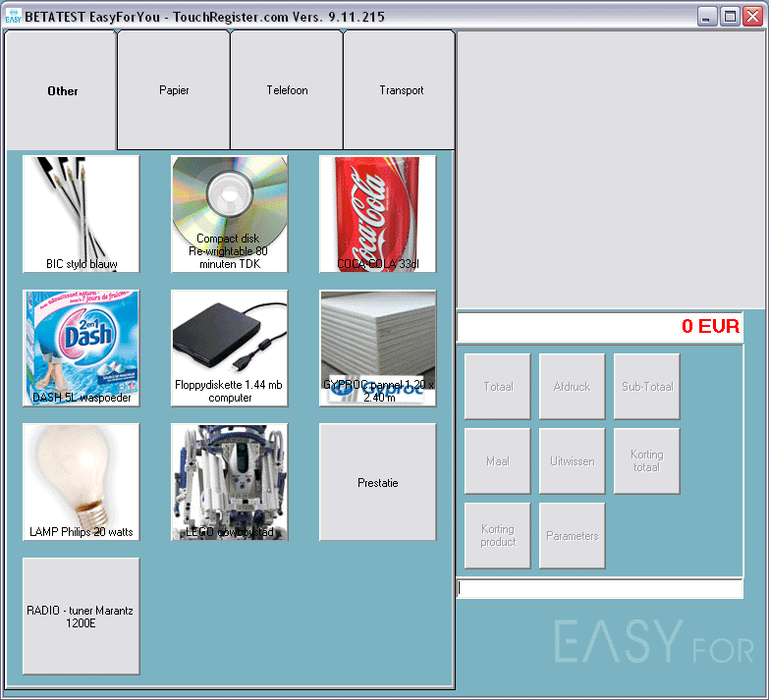This screenshot has height=700, width=769.
Task: Minimize the TouchRegister window
Action: 707,16
